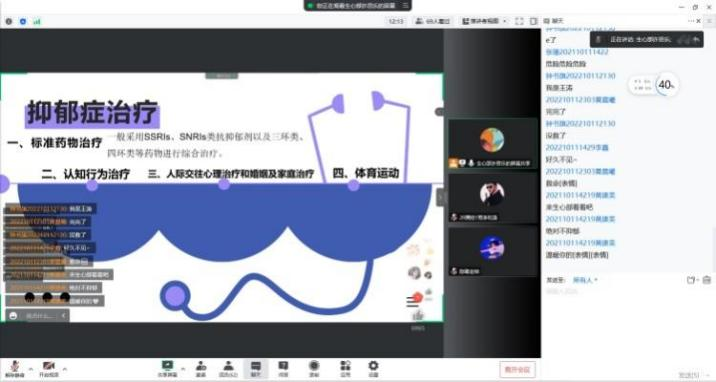Image resolution: width=716 pixels, height=382 pixels.
Task: Click the meeting info icon at top-left
Action: click(9, 21)
